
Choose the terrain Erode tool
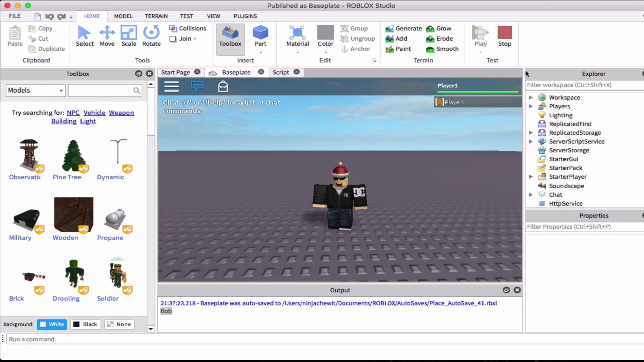point(439,39)
